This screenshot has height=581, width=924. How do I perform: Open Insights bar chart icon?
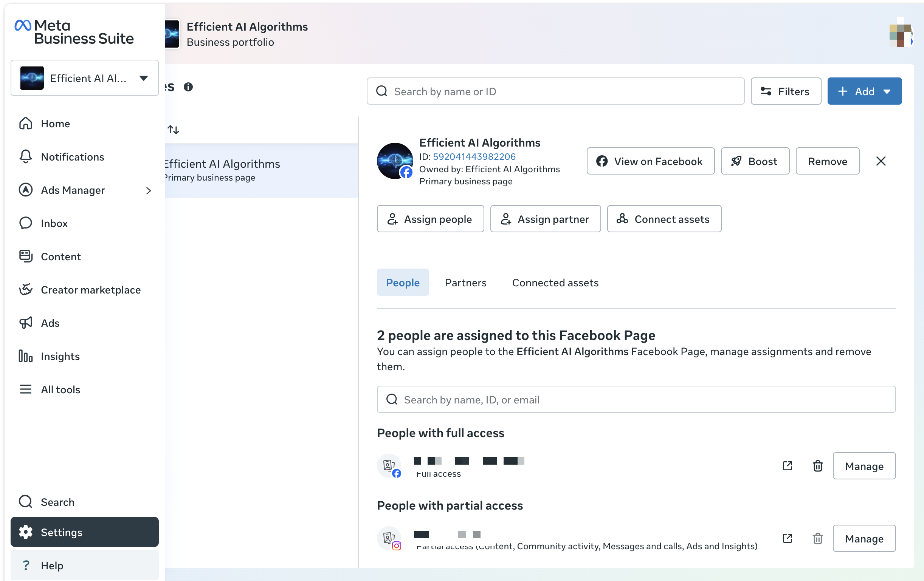[x=26, y=356]
